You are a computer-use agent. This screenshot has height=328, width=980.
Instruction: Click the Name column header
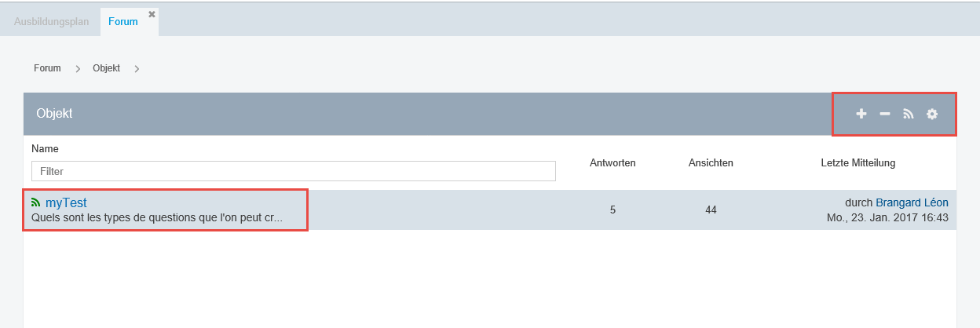click(45, 148)
